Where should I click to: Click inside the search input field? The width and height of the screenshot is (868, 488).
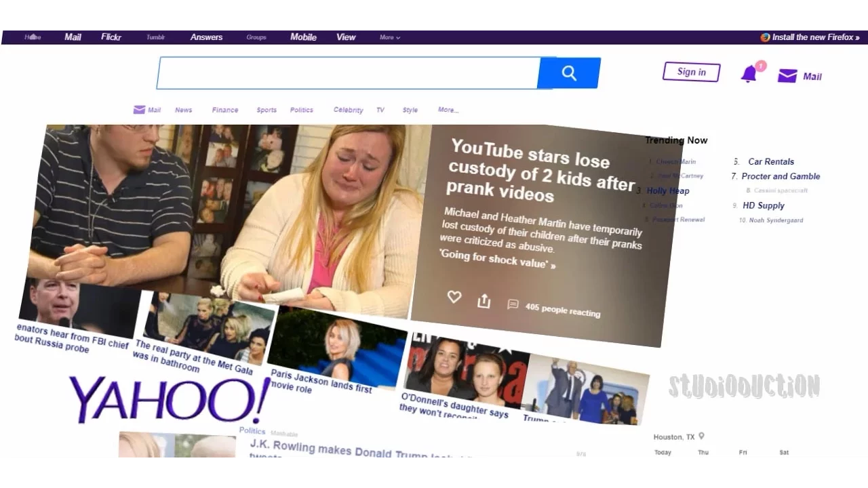click(x=348, y=73)
